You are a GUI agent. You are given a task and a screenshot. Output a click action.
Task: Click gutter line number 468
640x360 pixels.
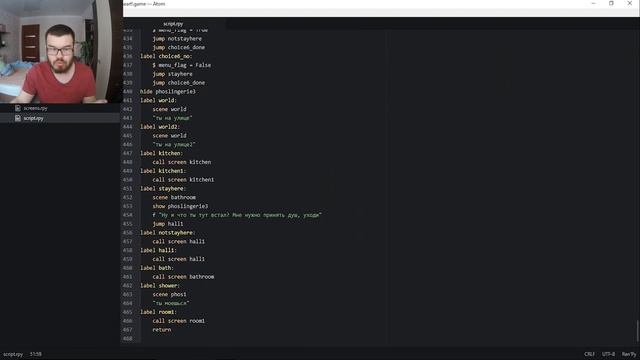tap(127, 339)
